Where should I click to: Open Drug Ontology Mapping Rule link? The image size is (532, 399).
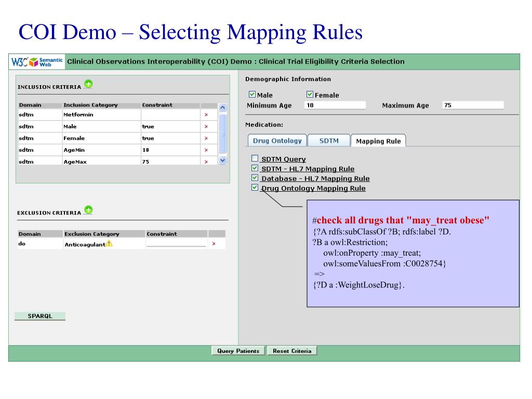pos(313,188)
